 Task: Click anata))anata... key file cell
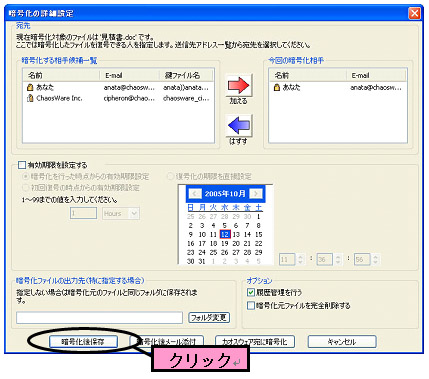coord(186,87)
